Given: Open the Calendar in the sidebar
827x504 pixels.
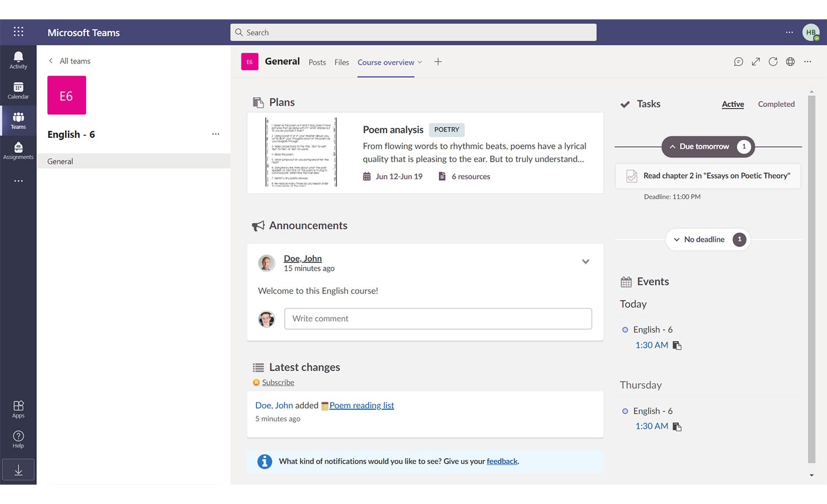Looking at the screenshot, I should 18,90.
